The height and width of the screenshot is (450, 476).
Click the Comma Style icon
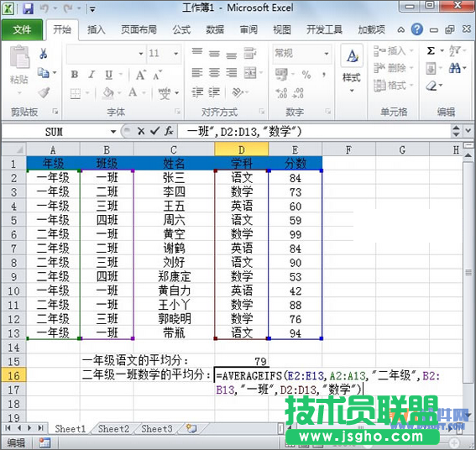(x=324, y=75)
